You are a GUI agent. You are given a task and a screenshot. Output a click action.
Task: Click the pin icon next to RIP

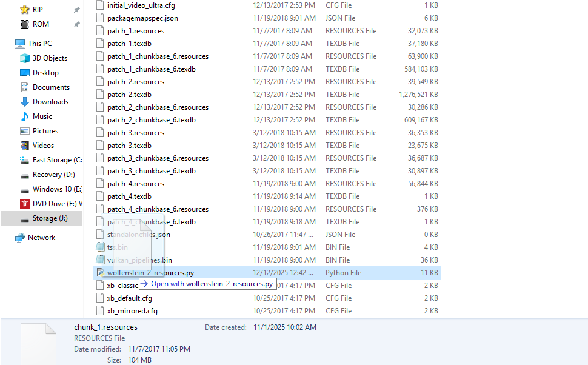click(x=76, y=10)
